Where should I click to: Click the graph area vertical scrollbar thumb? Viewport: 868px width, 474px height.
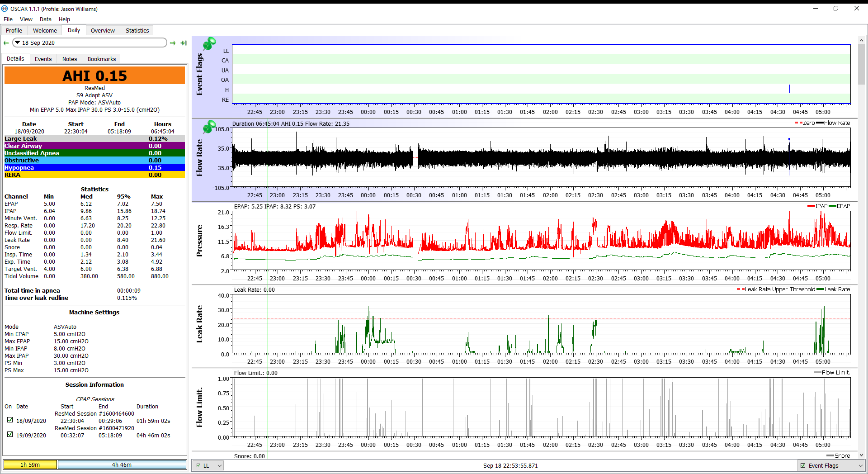(x=861, y=63)
